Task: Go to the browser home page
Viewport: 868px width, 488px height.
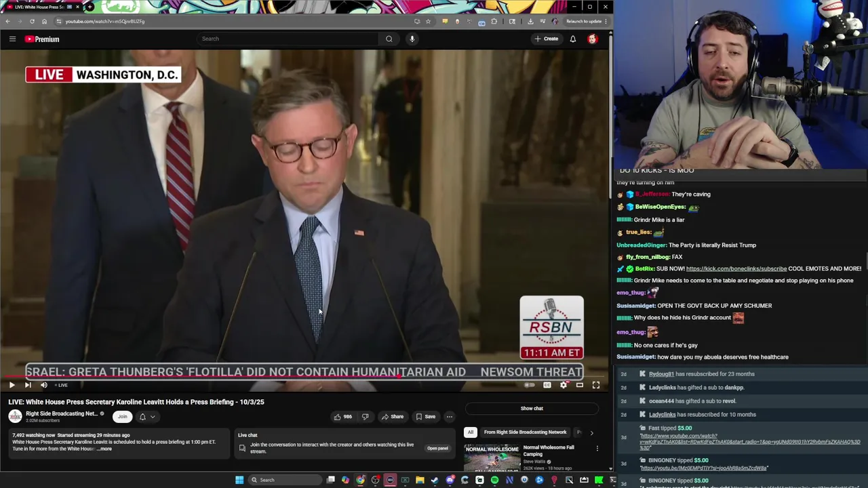Action: [44, 21]
